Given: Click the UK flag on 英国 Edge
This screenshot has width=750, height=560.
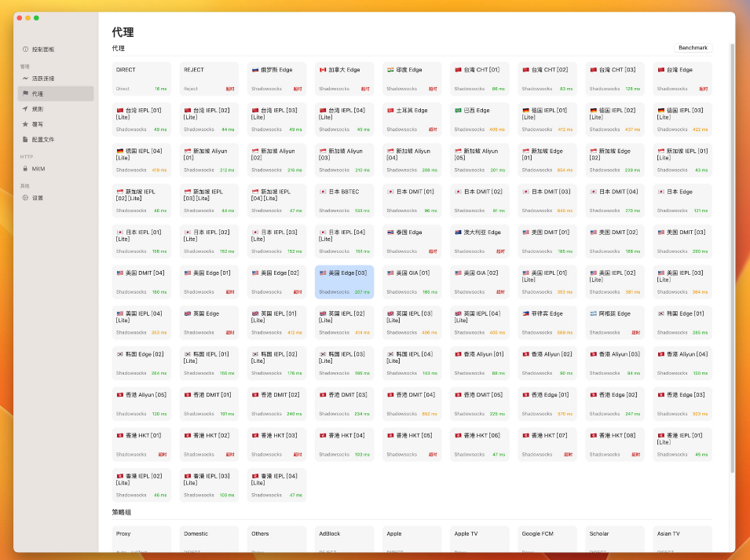Looking at the screenshot, I should pyautogui.click(x=188, y=313).
